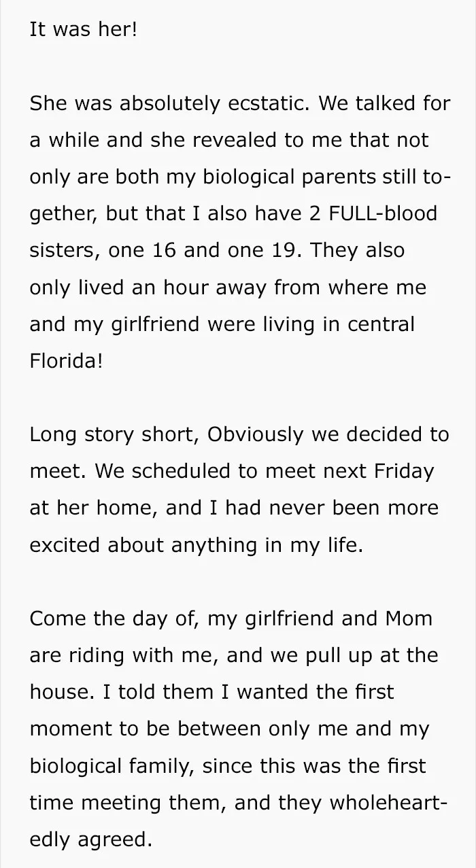Click the phrase "time meeting them"
This screenshot has height=868, width=476.
pyautogui.click(x=126, y=801)
